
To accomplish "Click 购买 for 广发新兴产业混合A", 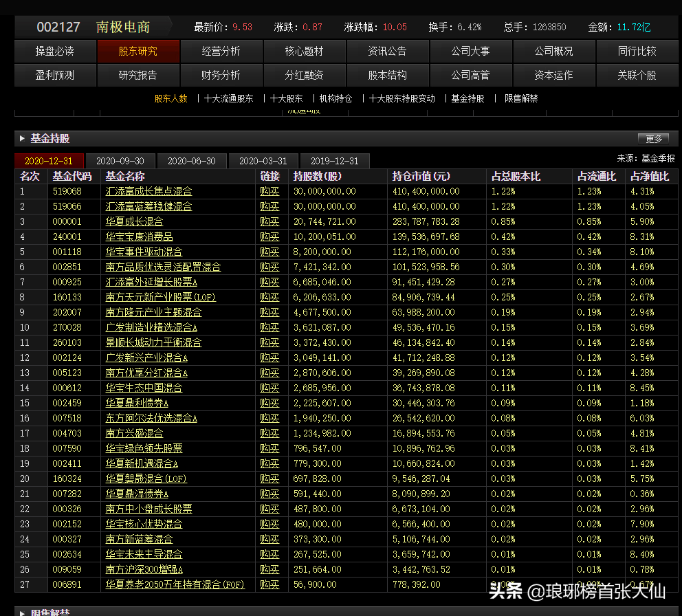I will pos(269,358).
